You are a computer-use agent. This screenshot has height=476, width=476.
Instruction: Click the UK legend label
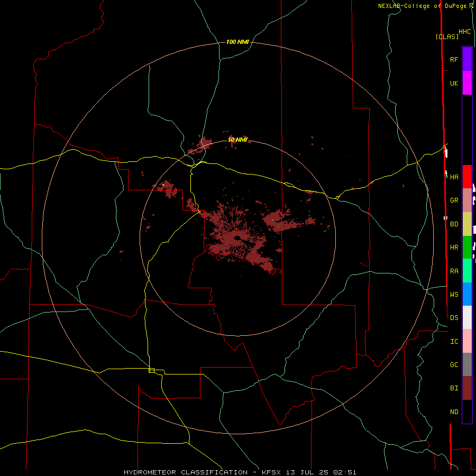pyautogui.click(x=454, y=83)
